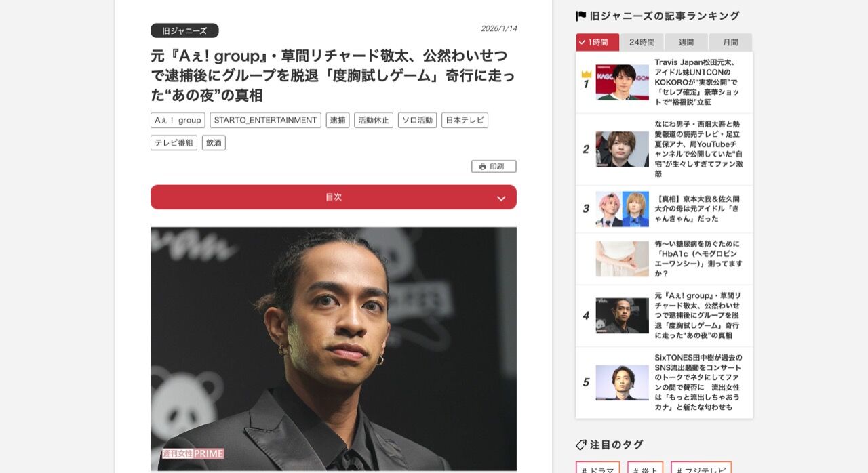Open the 京本大我＆佐久間大介 ranking thumbnail
Screen dimensions: 868x473
pos(623,209)
